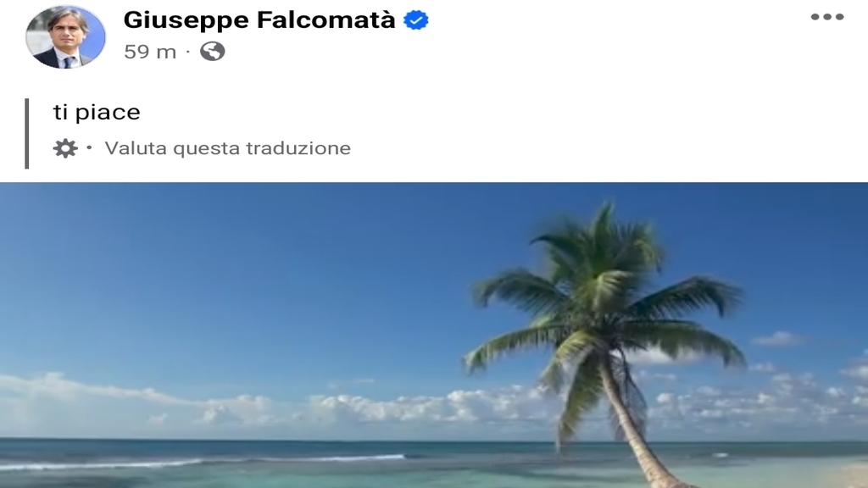Screen dimensions: 868x488
Task: Click the turquoise shallow water in the photo
Action: (332, 476)
